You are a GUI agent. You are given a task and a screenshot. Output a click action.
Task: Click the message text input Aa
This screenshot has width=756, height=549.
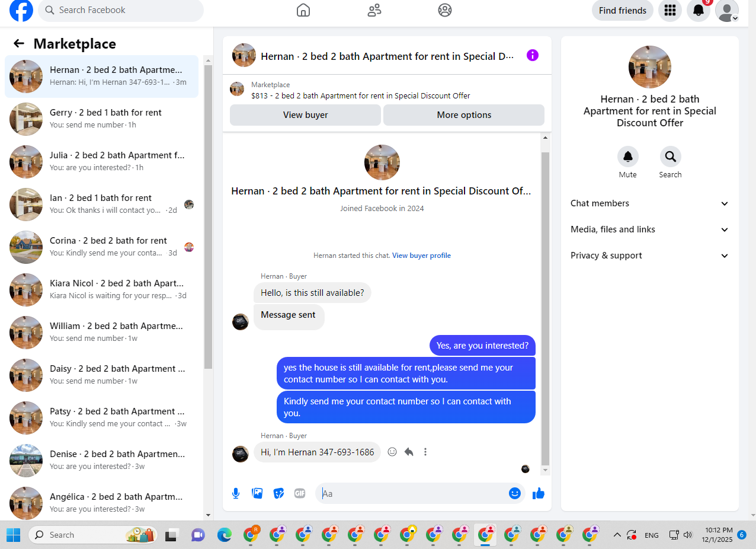[413, 493]
